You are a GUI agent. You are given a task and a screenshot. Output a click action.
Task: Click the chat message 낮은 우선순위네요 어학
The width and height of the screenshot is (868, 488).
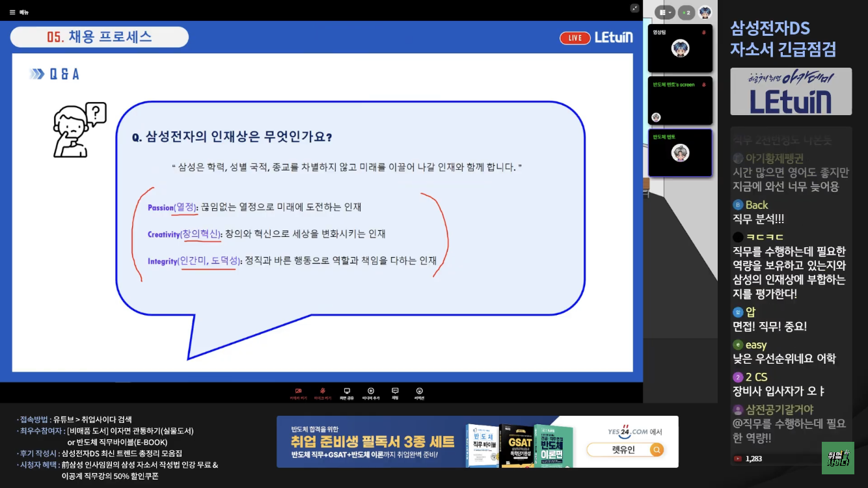784,359
